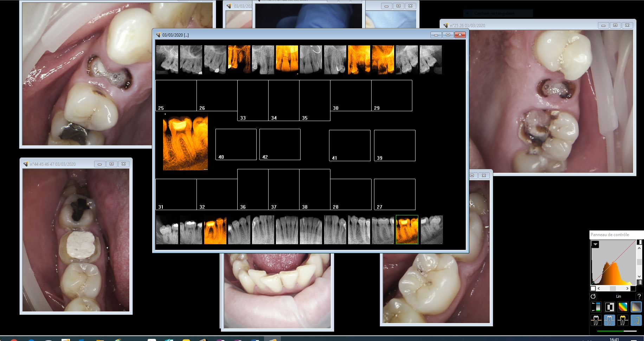Click the histogram scrollbar down arrow
This screenshot has height=341, width=644.
[639, 277]
